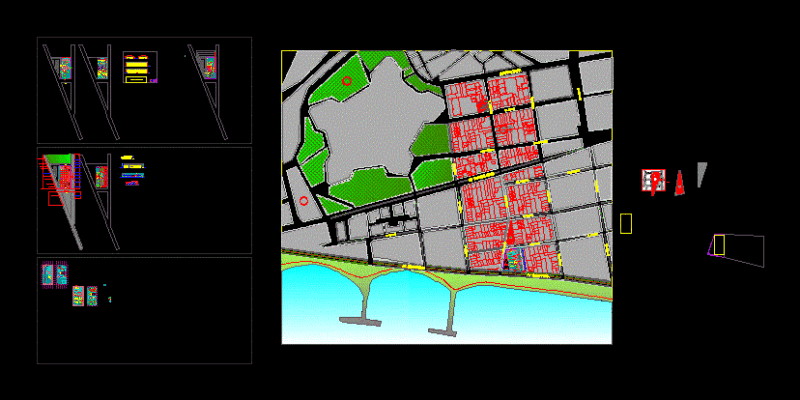Click the red circle in the upper green park
Screen dimensions: 800x400
[347, 81]
